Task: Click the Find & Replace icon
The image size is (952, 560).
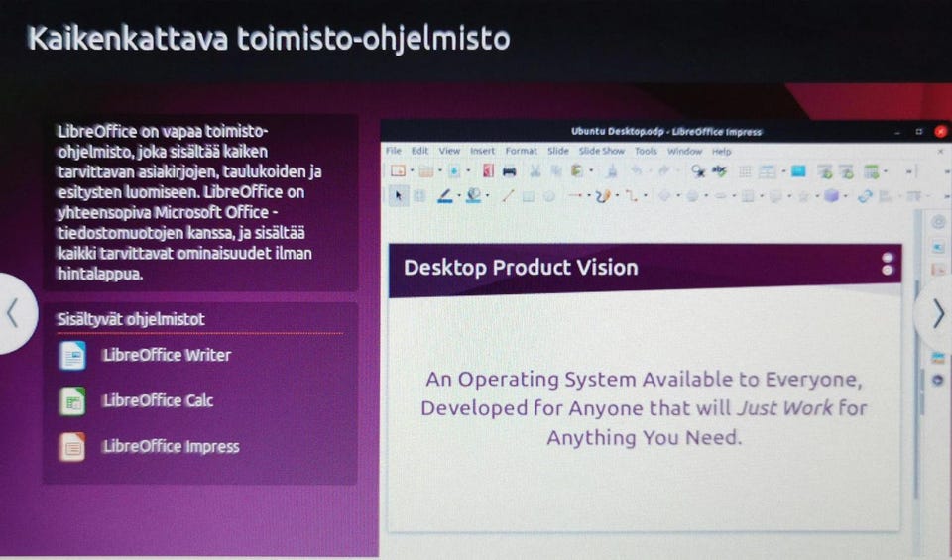Action: coord(698,172)
